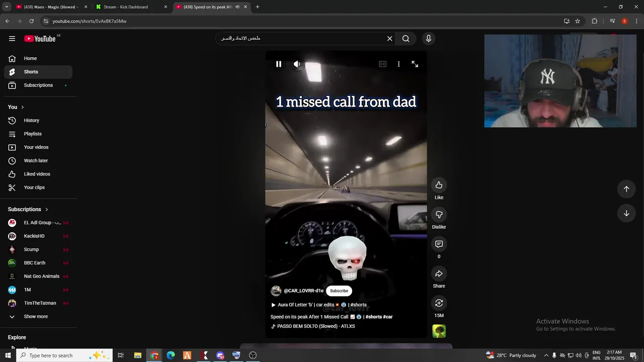Open the 'Aura Of Letter b' related video

click(x=318, y=305)
